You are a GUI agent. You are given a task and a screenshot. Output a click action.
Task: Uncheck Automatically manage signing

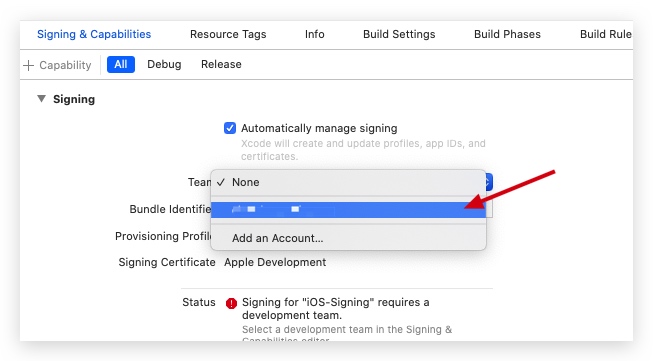point(229,128)
